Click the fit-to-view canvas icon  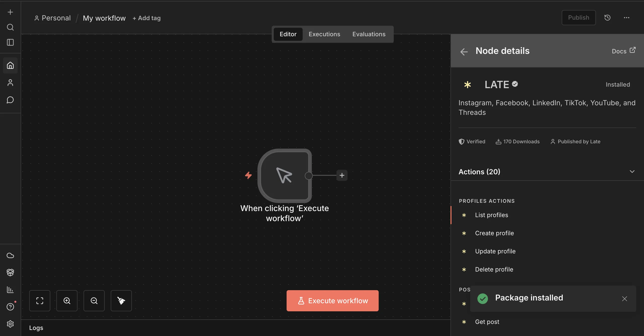[40, 301]
